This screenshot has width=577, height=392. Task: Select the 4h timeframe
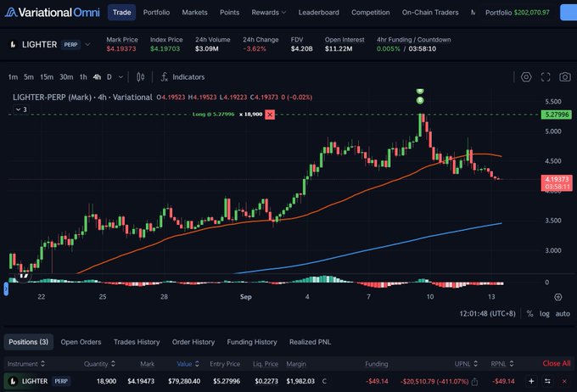(97, 77)
